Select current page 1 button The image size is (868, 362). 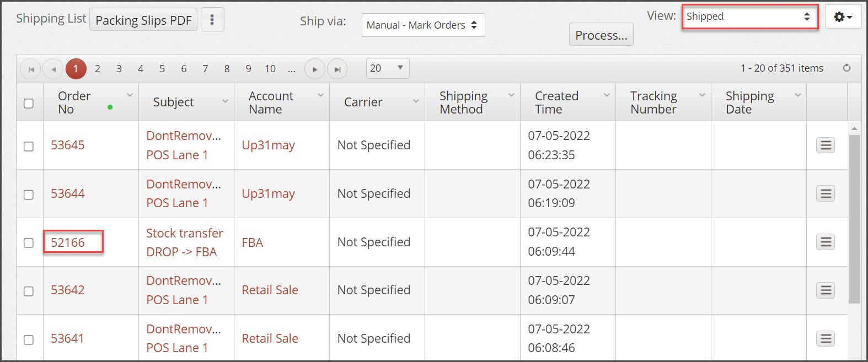pos(76,69)
